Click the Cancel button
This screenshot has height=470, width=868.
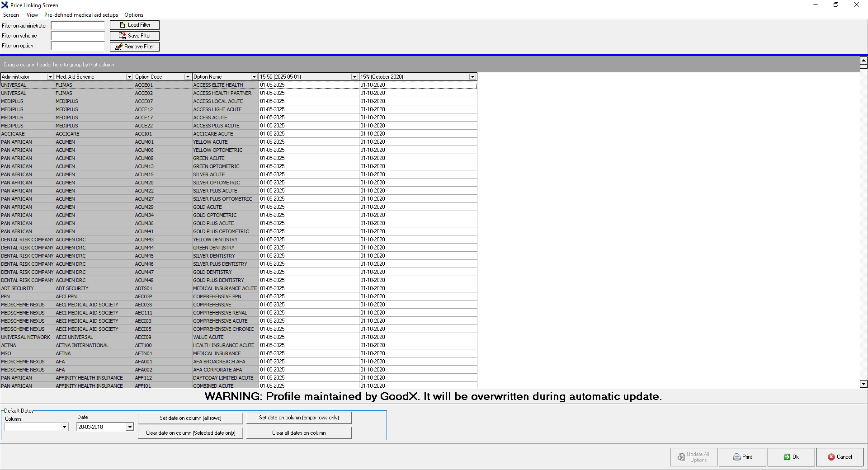click(840, 457)
